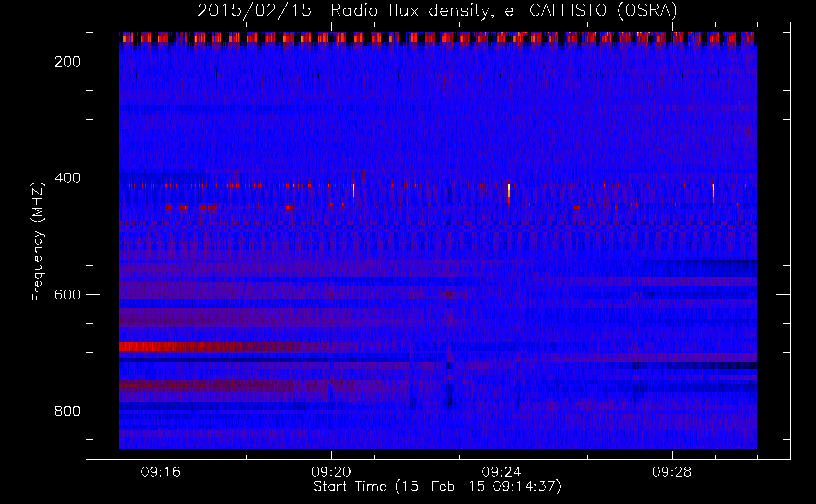Click the 09:28 time tick label
This screenshot has height=504, width=816.
click(672, 472)
